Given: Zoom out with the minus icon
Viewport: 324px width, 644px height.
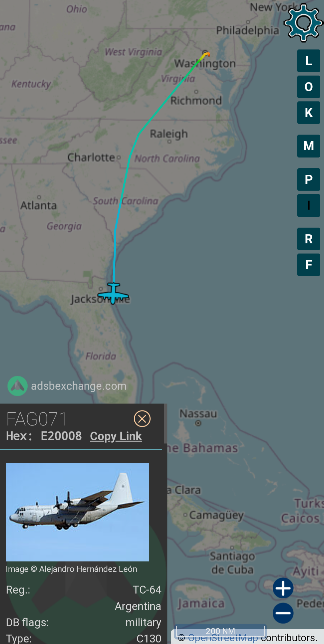Looking at the screenshot, I should [x=283, y=613].
